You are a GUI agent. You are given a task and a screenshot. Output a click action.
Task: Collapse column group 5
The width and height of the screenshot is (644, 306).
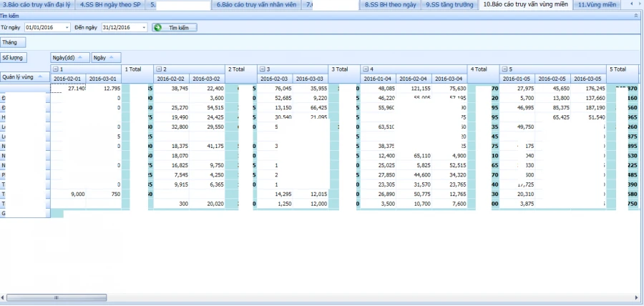pyautogui.click(x=504, y=69)
